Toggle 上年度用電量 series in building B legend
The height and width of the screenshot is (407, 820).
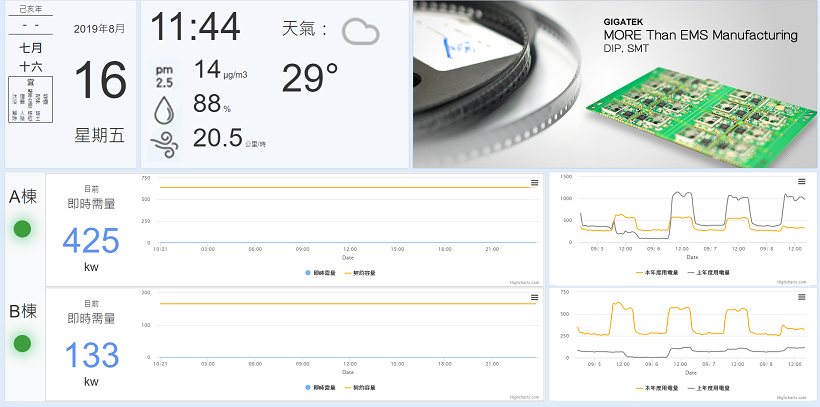711,387
